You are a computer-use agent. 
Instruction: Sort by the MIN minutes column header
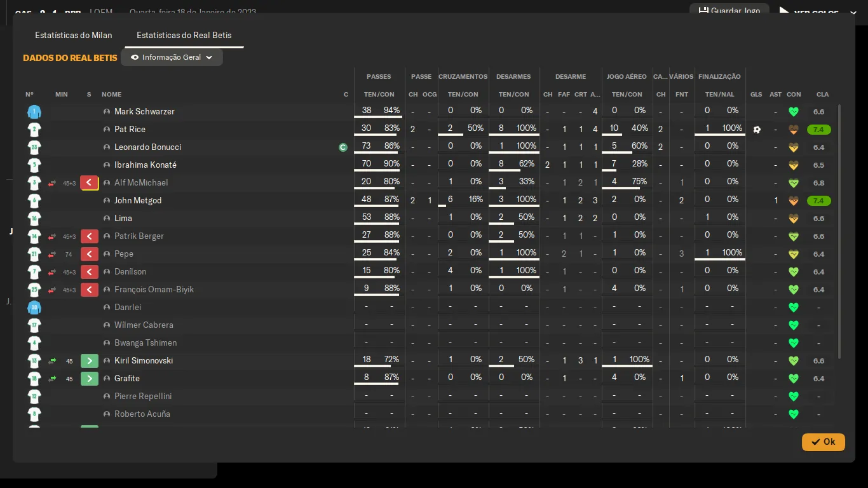pos(61,95)
